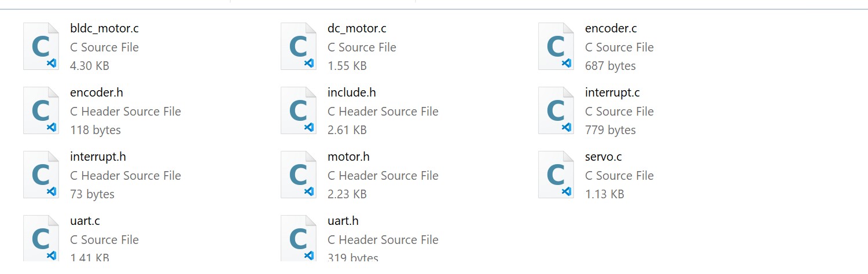Click the interrupt.c filename label

(x=612, y=92)
